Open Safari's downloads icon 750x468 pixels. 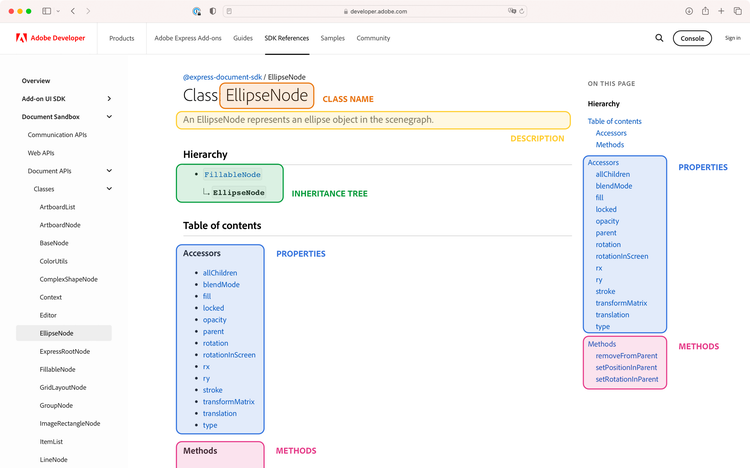pos(689,11)
